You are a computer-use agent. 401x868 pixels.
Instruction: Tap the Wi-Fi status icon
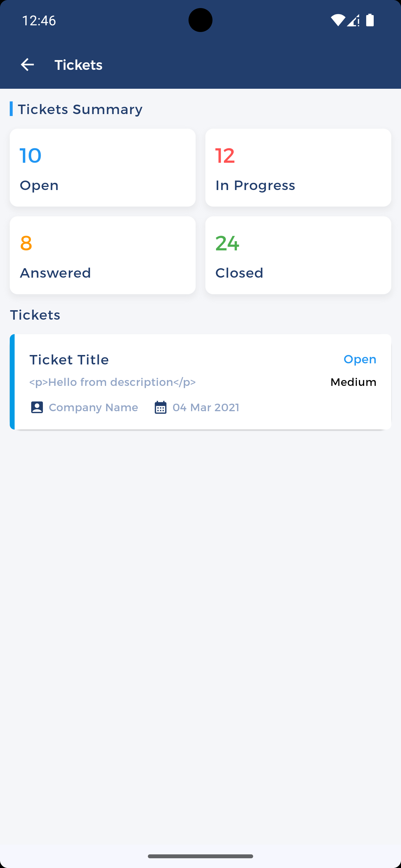[x=338, y=20]
